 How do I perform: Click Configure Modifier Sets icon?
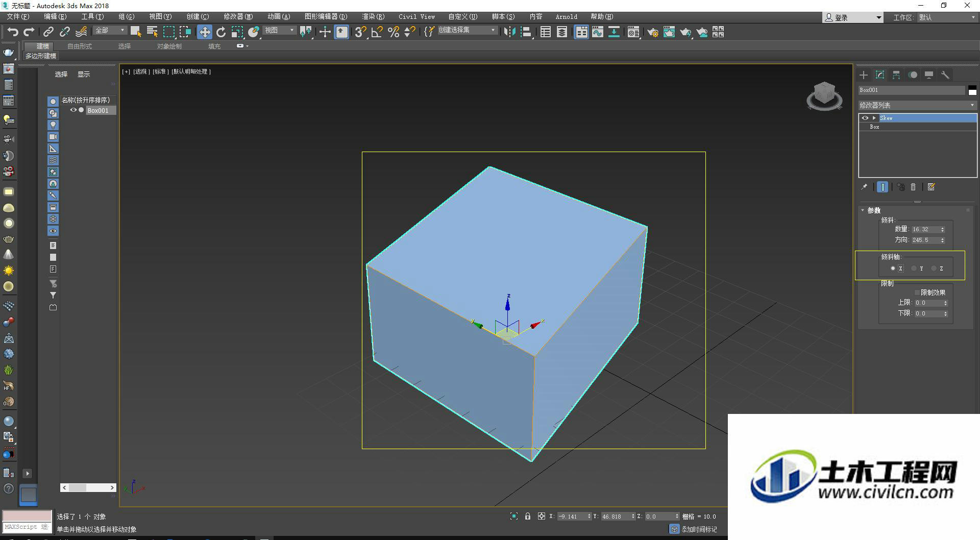tap(932, 187)
